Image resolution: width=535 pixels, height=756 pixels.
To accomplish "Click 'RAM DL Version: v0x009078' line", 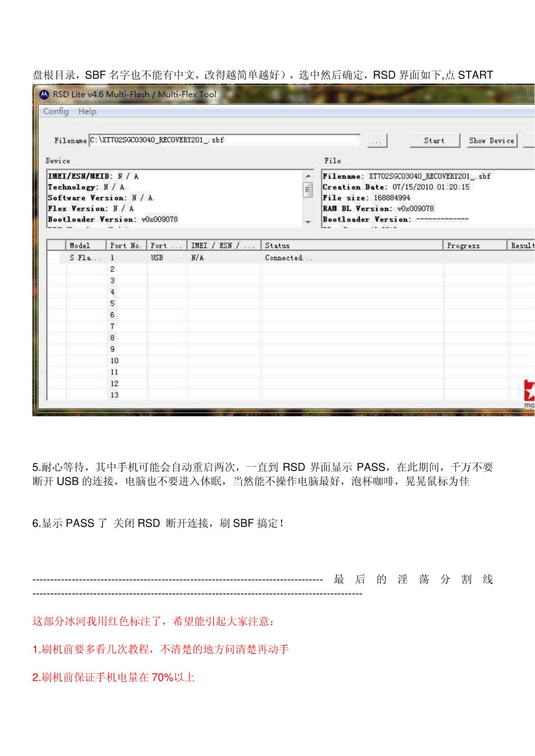I will [x=378, y=209].
